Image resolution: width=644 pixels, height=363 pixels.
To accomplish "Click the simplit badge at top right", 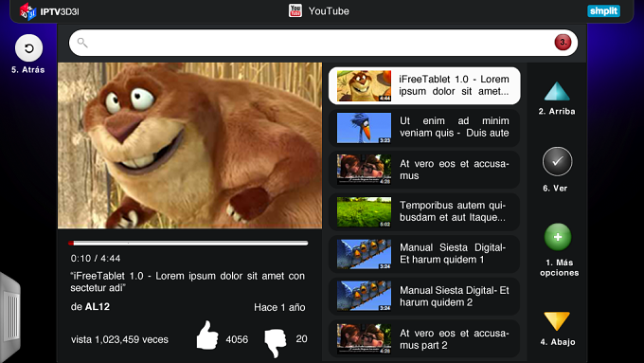I will click(x=603, y=11).
